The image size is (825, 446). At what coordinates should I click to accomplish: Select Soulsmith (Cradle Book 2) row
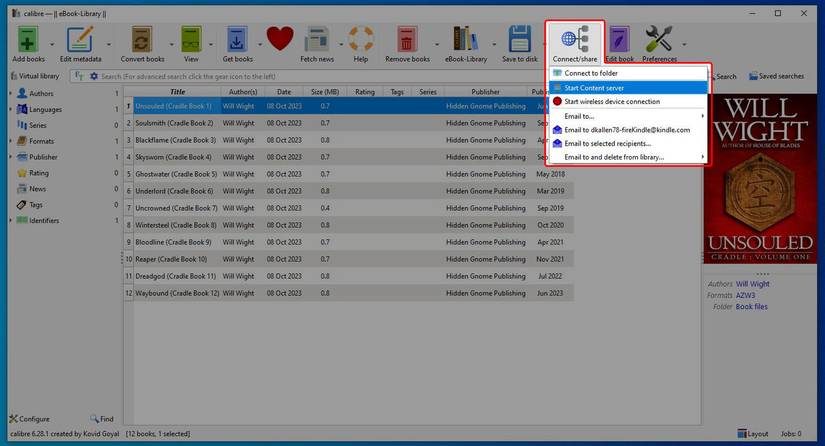coord(349,123)
